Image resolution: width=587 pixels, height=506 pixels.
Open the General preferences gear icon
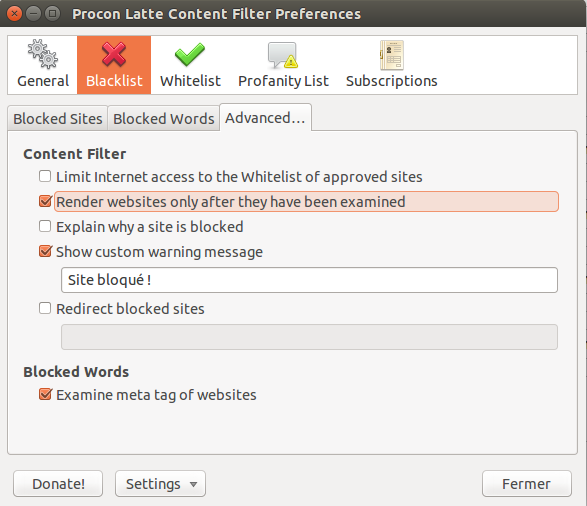click(43, 54)
